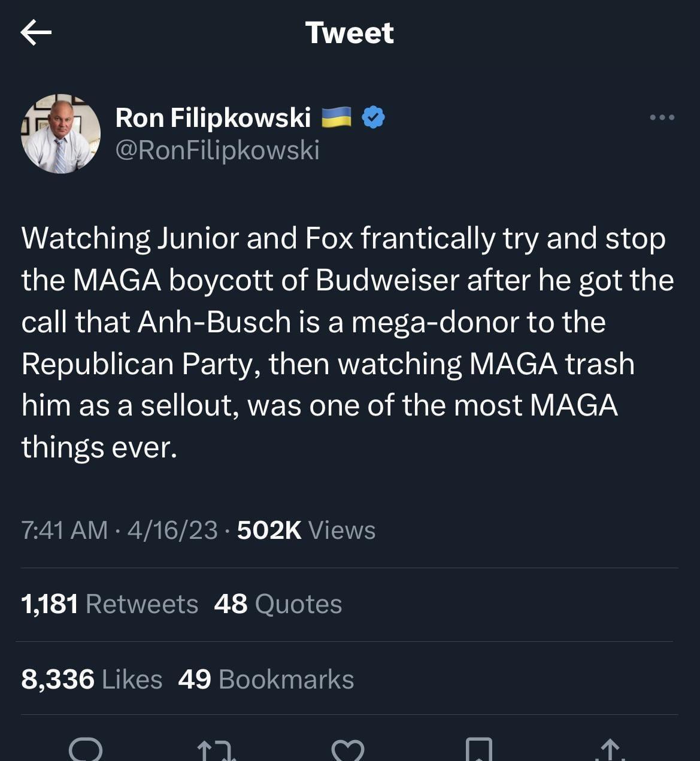Image resolution: width=700 pixels, height=761 pixels.
Task: Click the Tweet header title
Action: 350,32
